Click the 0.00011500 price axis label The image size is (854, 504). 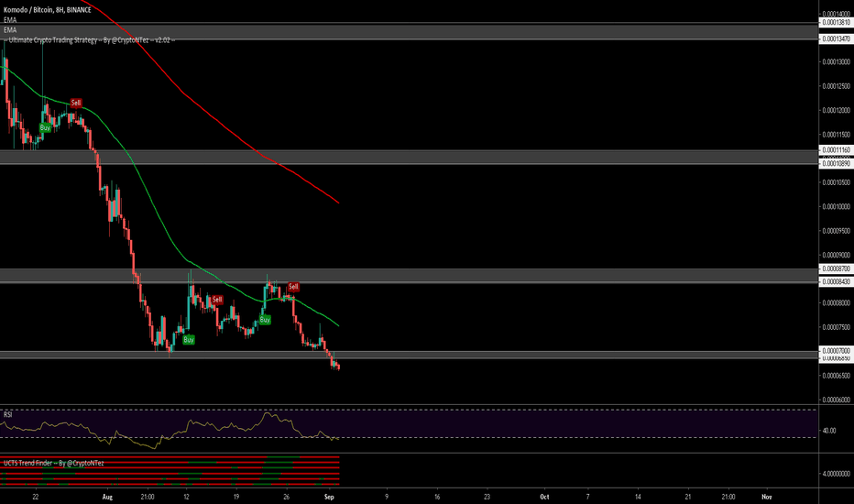tap(836, 134)
